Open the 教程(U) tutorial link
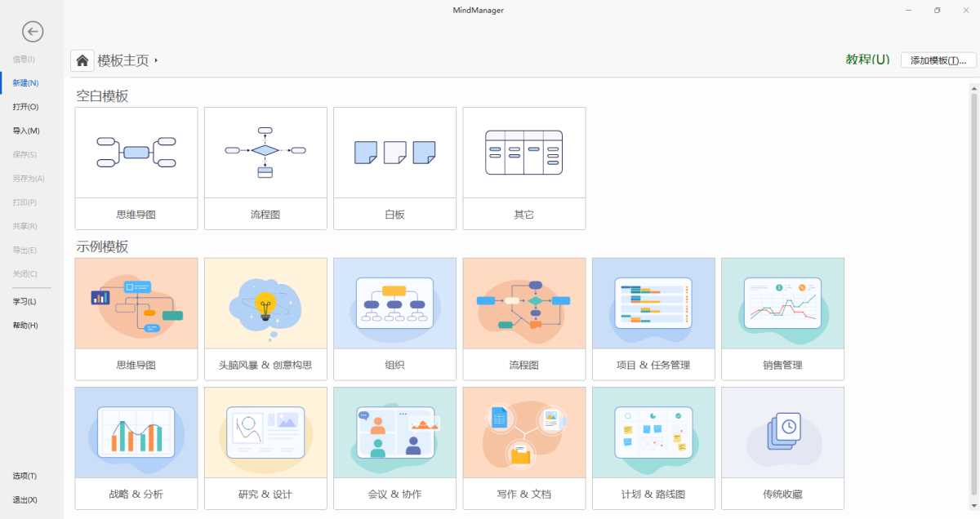The width and height of the screenshot is (980, 519). coord(867,60)
